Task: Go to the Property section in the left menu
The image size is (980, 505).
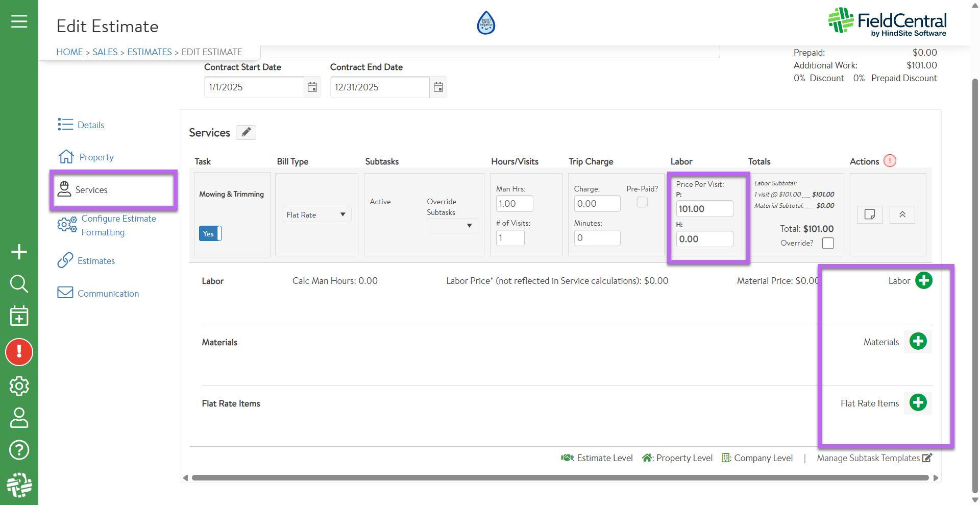Action: [x=96, y=157]
